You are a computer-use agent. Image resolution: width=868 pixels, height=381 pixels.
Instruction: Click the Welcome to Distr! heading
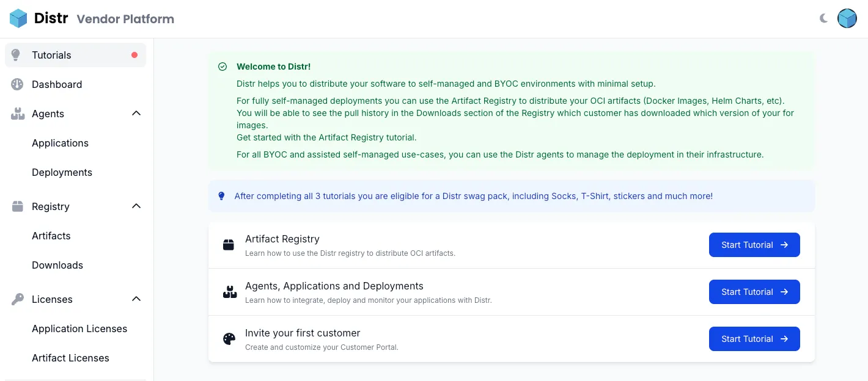(x=273, y=67)
